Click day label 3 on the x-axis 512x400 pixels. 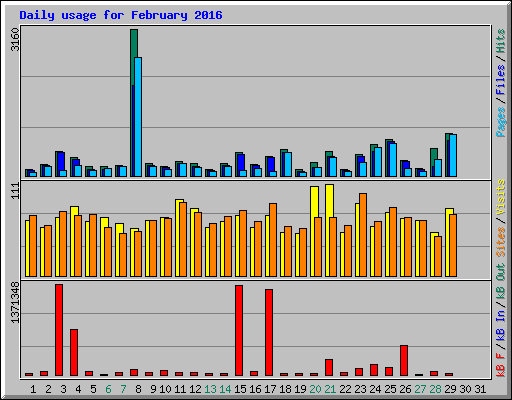pos(63,389)
